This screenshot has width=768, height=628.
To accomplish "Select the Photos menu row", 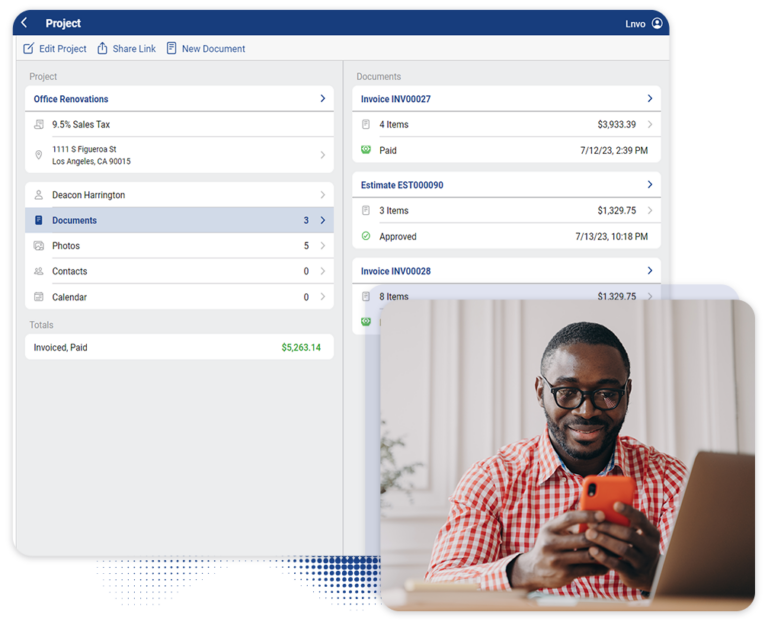I will [179, 246].
